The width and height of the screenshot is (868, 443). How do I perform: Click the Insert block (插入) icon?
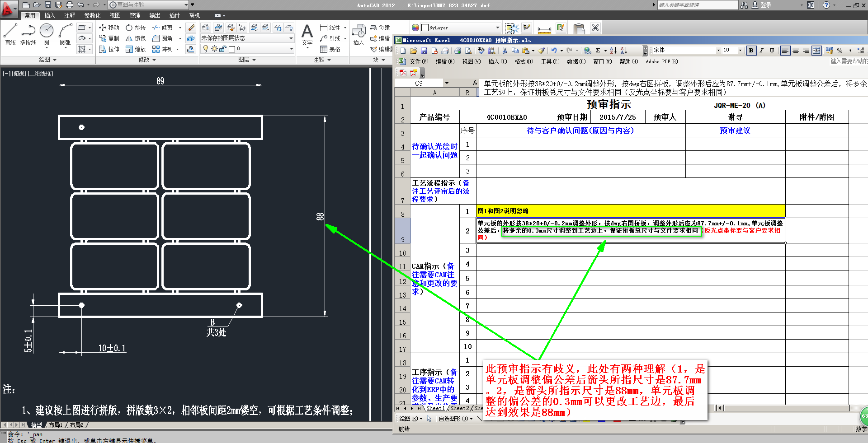pyautogui.click(x=359, y=35)
